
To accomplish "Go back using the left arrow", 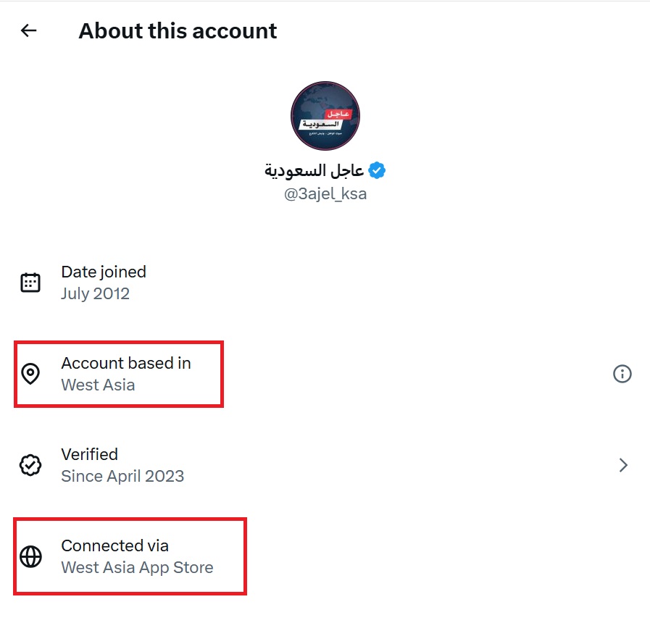I will pos(28,30).
